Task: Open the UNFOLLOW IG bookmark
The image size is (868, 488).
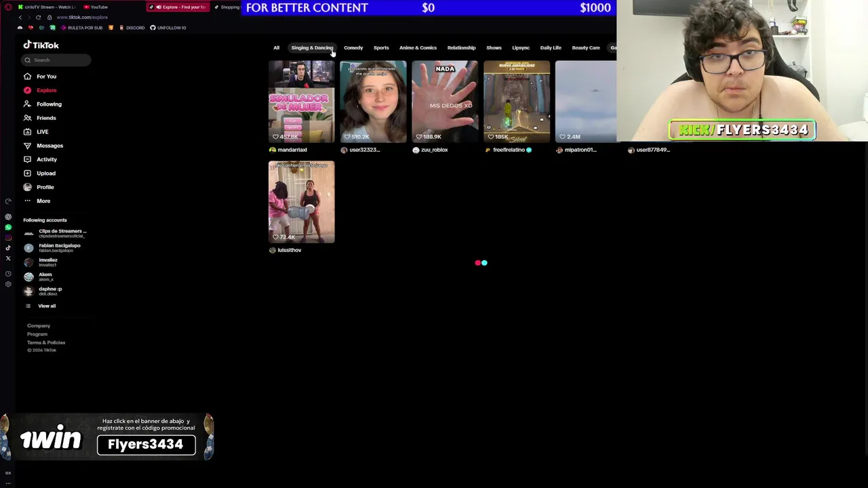Action: pyautogui.click(x=168, y=28)
